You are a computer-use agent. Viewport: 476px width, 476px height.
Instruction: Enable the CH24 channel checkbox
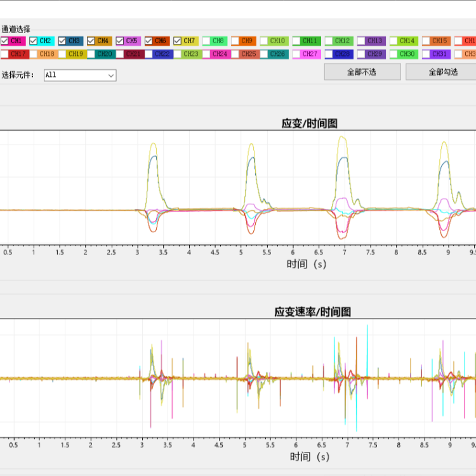206,55
